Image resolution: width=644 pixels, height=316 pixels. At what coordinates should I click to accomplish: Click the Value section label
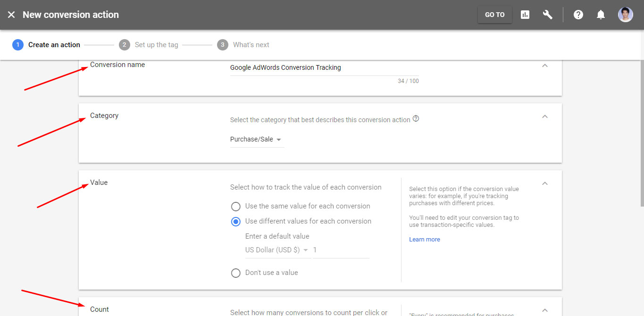pos(99,183)
